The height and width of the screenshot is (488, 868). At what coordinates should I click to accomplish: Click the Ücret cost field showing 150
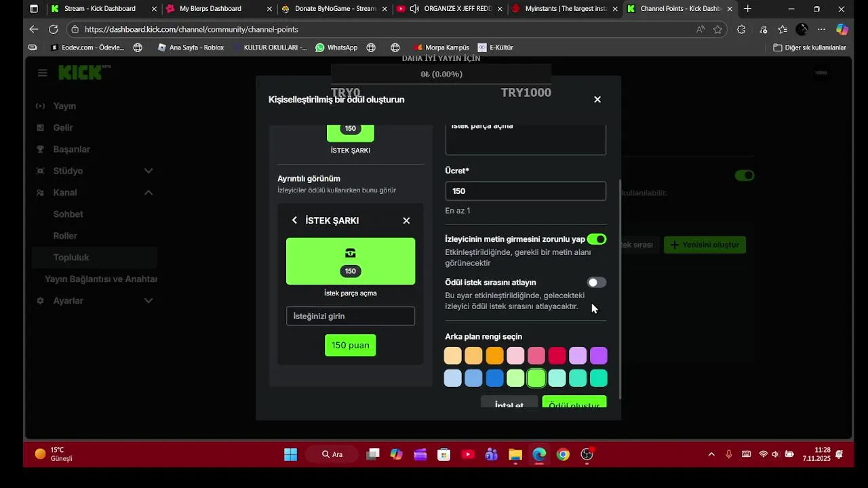point(526,191)
